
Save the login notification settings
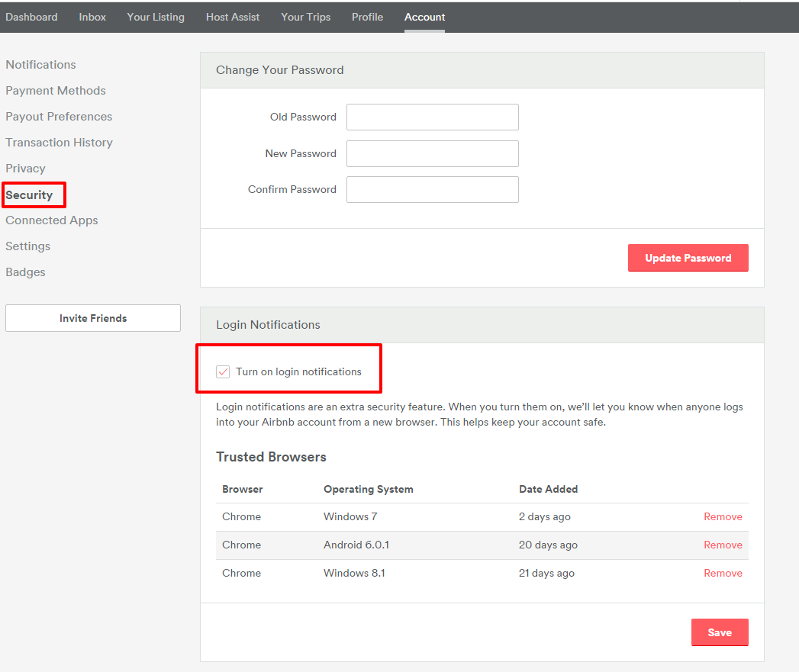click(719, 632)
